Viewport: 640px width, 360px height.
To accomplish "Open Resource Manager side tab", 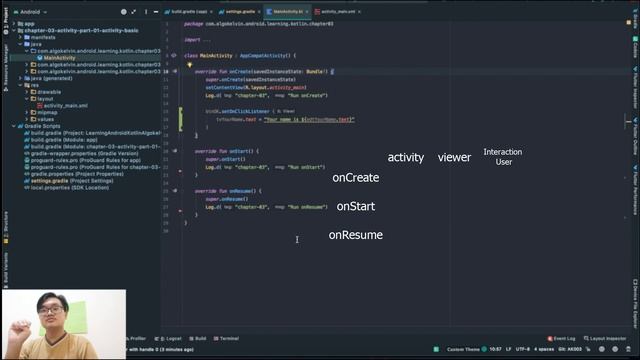I will pos(6,67).
